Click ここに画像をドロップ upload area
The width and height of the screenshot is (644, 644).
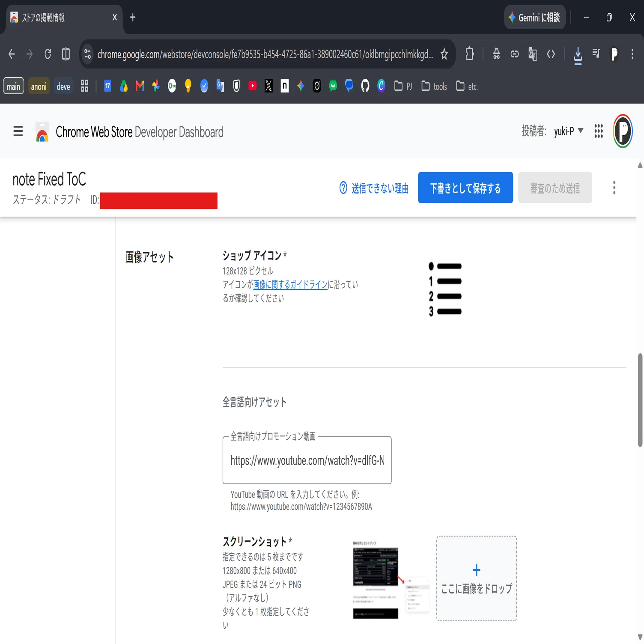point(477,578)
